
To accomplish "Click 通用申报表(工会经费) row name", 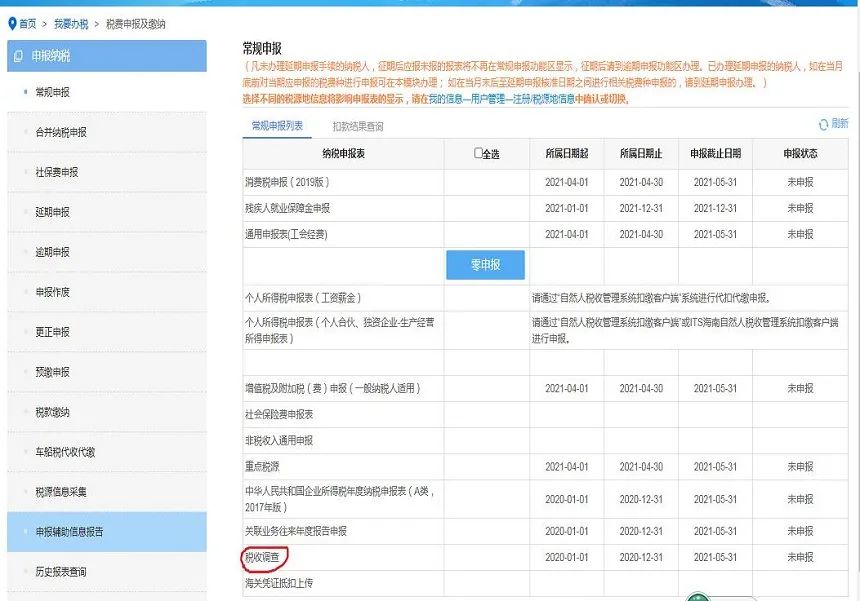I will click(286, 235).
